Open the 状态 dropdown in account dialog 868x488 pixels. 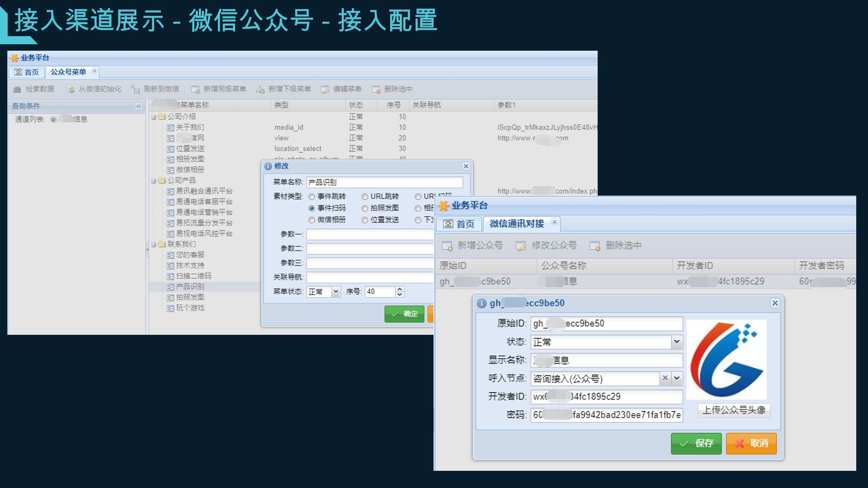(x=677, y=342)
